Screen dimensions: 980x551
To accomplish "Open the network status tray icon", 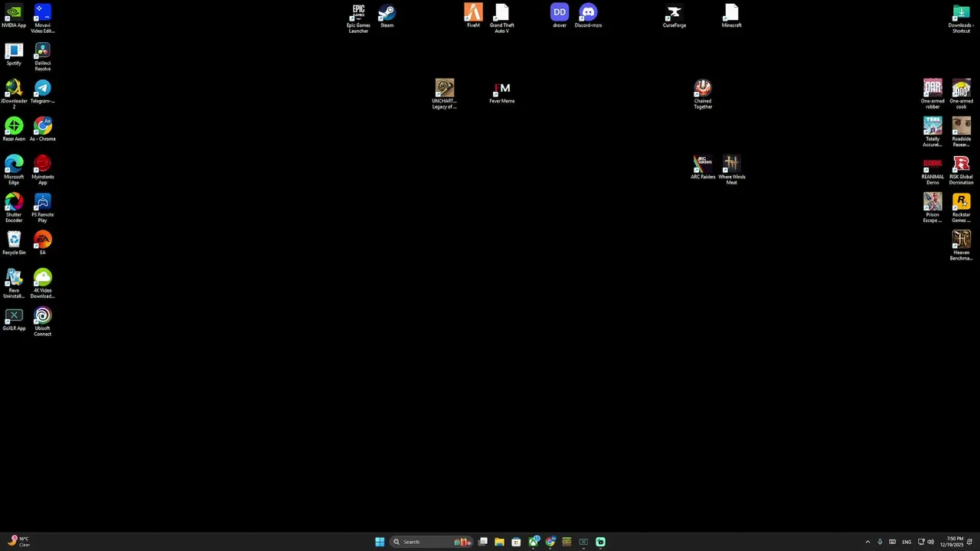I will click(x=921, y=542).
